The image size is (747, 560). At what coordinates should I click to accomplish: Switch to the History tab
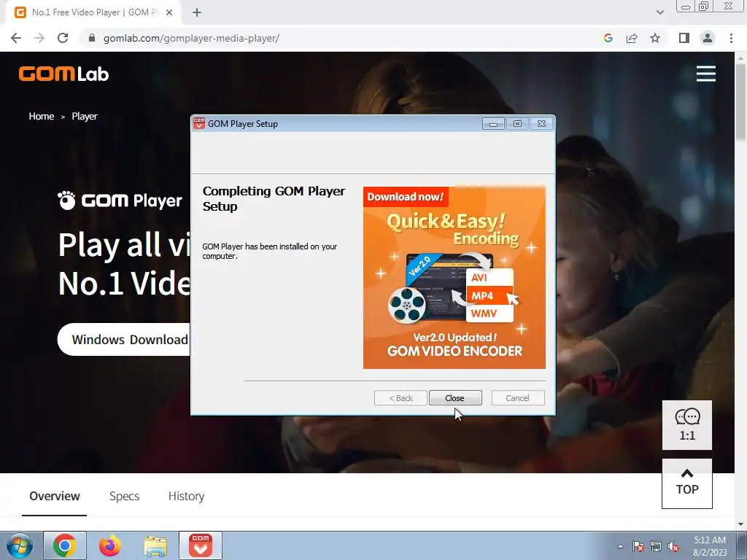pyautogui.click(x=186, y=496)
